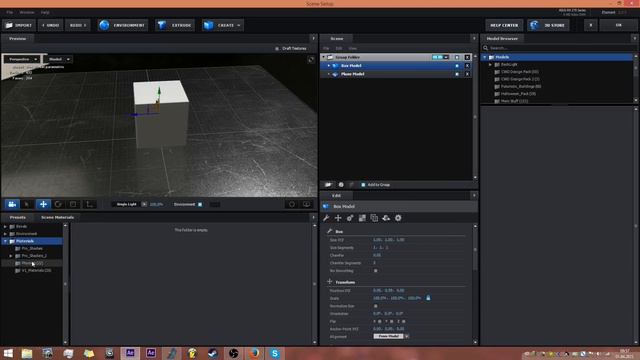Screen dimensions: 640x360
Task: Open the Help Center
Action: 504,25
